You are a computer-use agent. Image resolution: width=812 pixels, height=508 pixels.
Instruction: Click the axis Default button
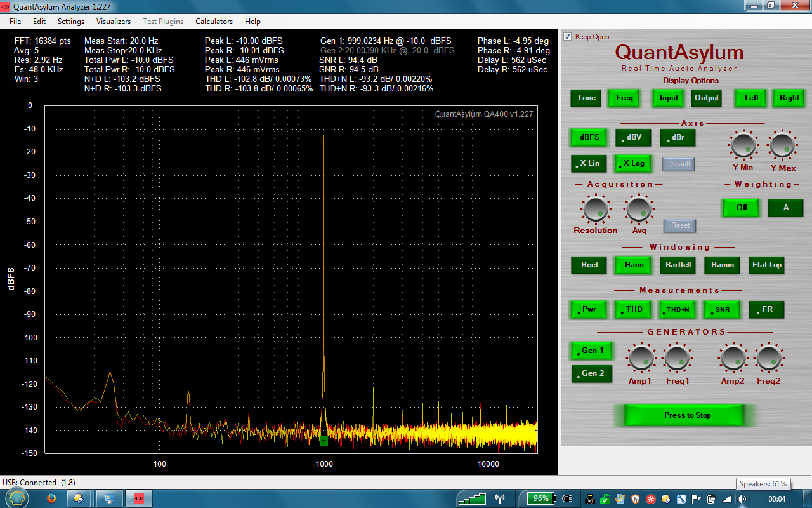678,164
